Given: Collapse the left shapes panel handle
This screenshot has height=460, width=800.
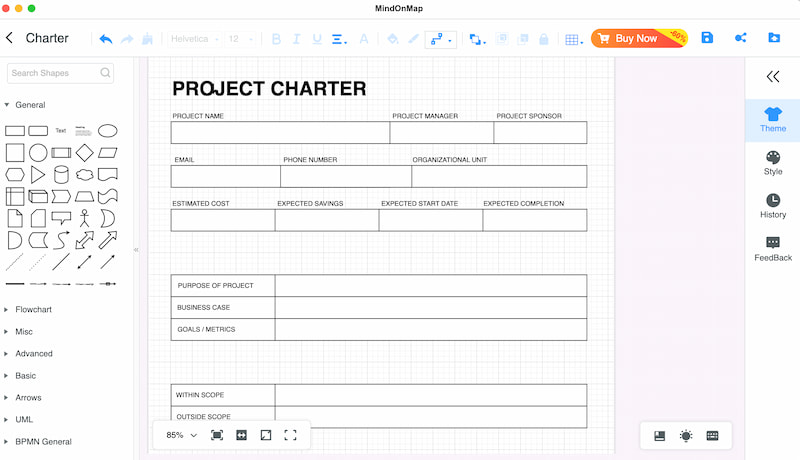Looking at the screenshot, I should (136, 250).
